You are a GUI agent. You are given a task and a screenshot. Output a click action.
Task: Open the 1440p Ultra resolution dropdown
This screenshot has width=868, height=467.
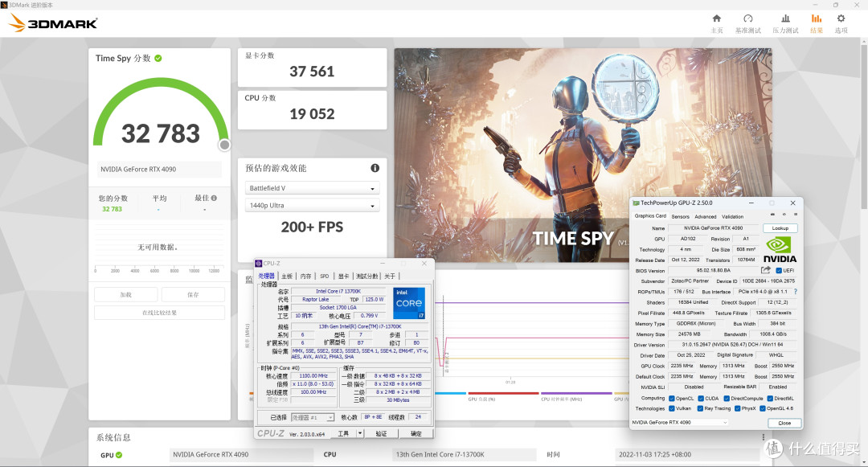(x=312, y=205)
